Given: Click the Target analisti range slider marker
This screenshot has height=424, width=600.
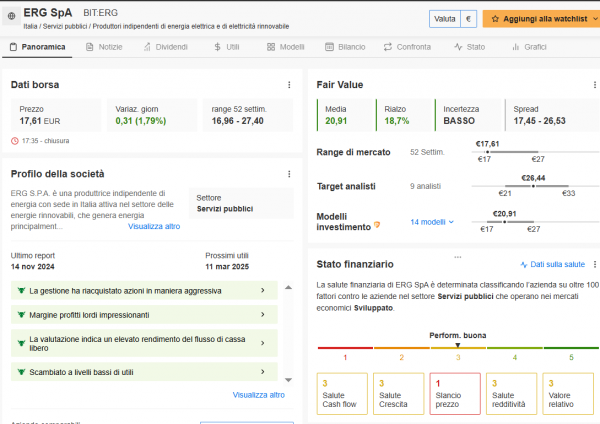Looking at the screenshot, I should tap(533, 186).
